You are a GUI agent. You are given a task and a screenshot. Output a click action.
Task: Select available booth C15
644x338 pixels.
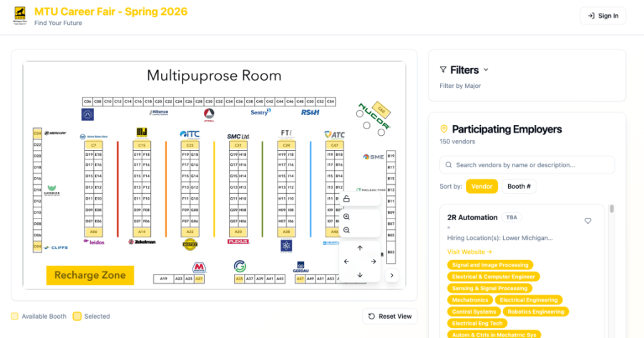tap(142, 145)
